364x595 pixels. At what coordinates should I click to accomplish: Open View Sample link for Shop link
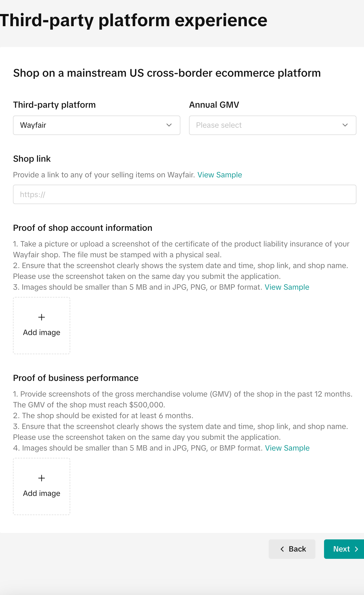click(220, 175)
